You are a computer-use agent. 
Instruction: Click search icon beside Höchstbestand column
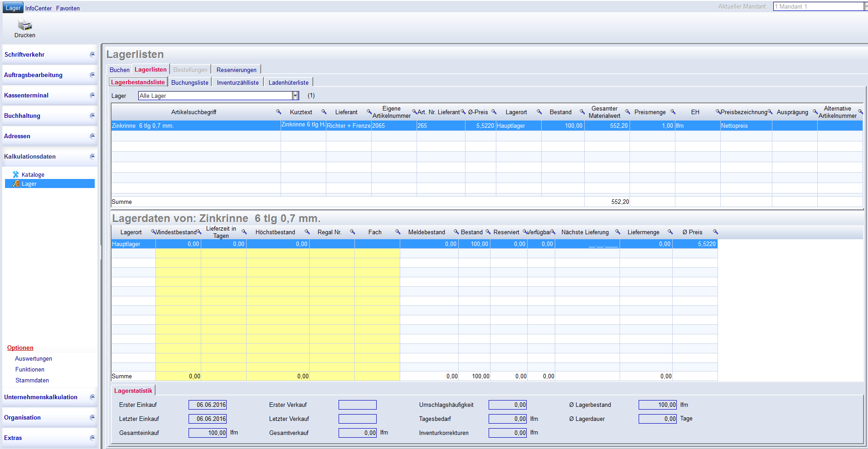click(307, 232)
